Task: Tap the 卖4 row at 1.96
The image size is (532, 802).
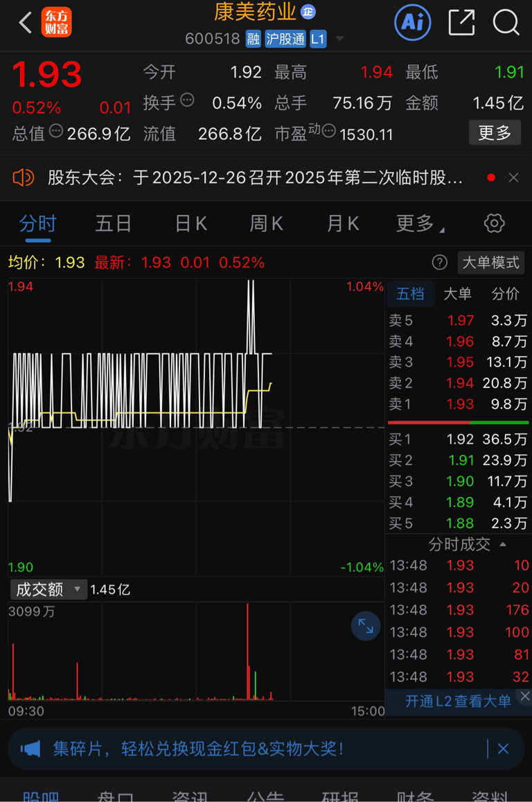Action: (x=458, y=342)
